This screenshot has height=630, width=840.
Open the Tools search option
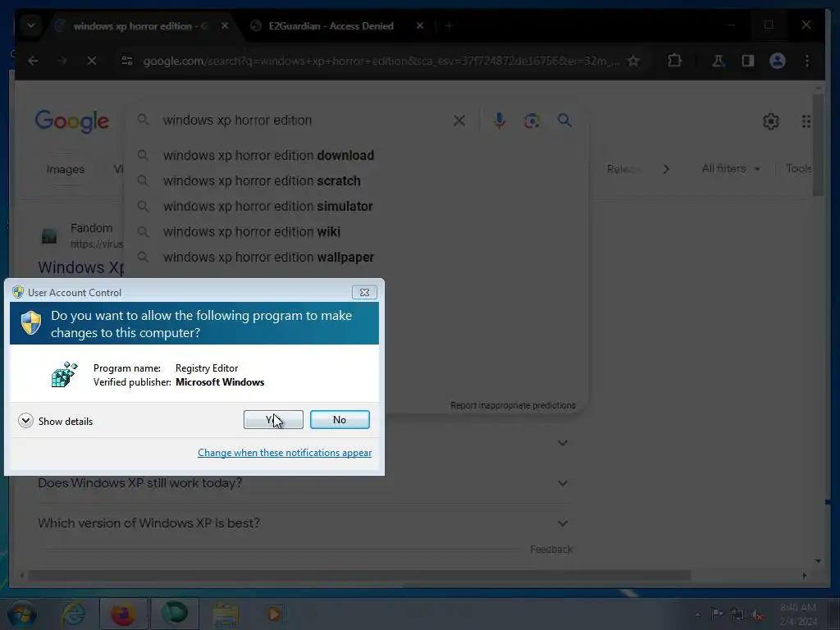(799, 169)
